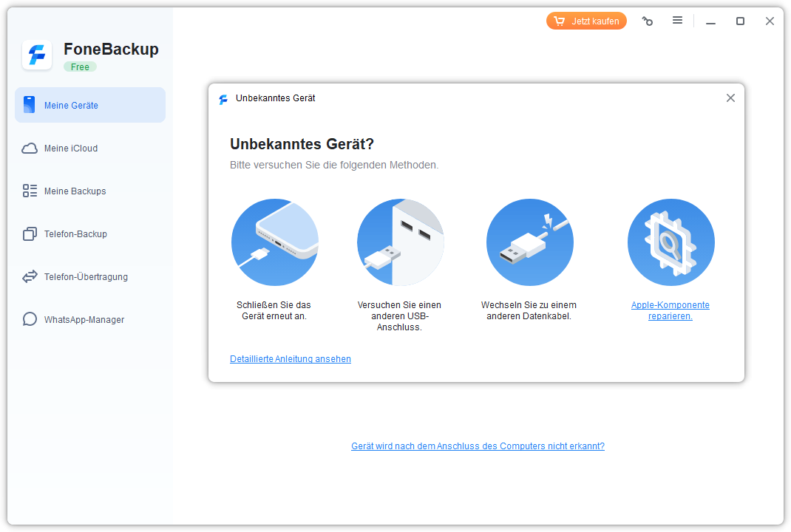
Task: Select Telefon-Backup in sidebar
Action: [89, 234]
